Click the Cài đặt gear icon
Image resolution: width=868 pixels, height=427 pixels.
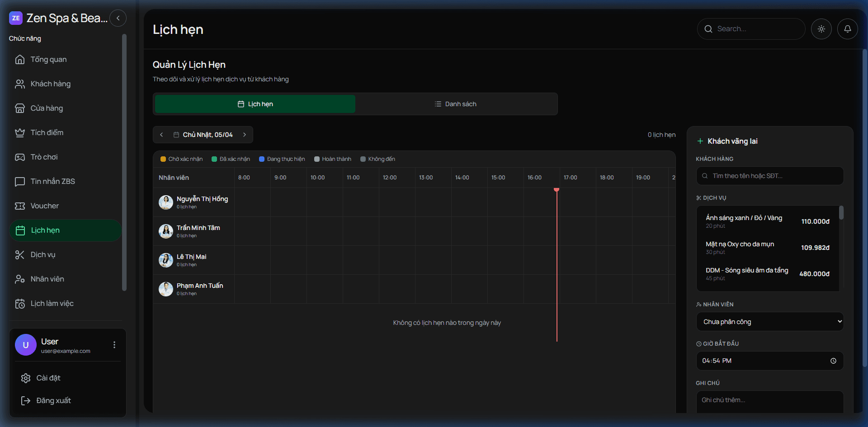(x=26, y=378)
